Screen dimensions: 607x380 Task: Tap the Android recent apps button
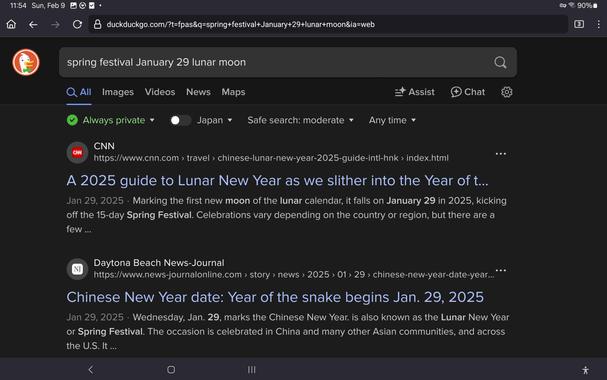(252, 370)
